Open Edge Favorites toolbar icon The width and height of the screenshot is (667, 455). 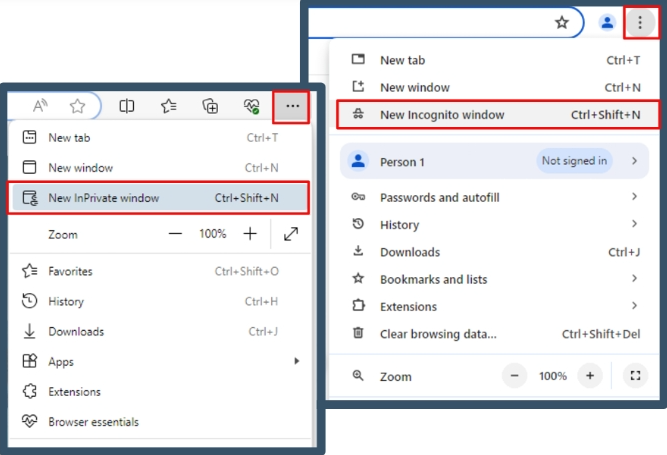(169, 106)
